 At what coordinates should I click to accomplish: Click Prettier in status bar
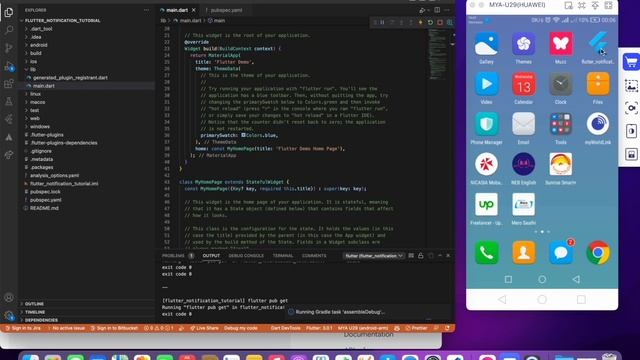click(x=416, y=328)
